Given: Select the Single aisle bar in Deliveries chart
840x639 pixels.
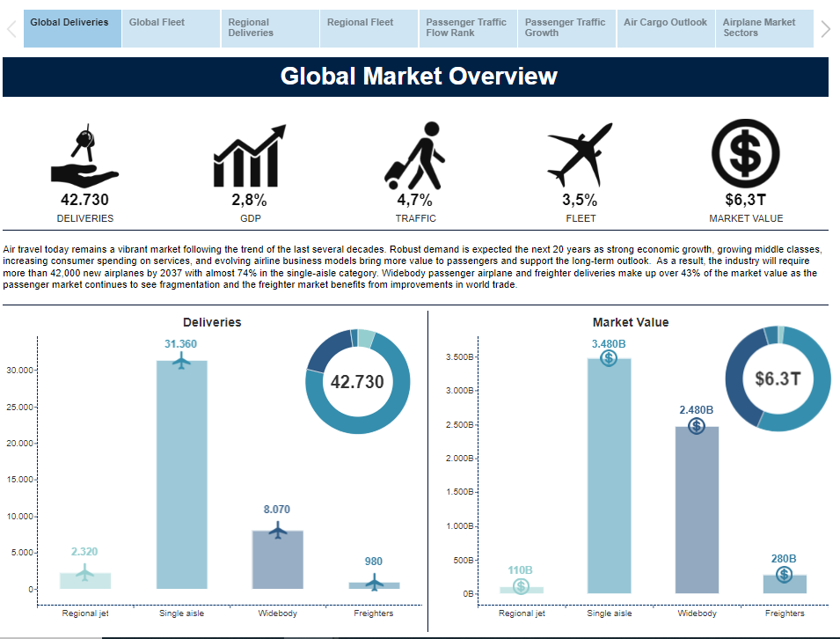Looking at the screenshot, I should click(181, 474).
